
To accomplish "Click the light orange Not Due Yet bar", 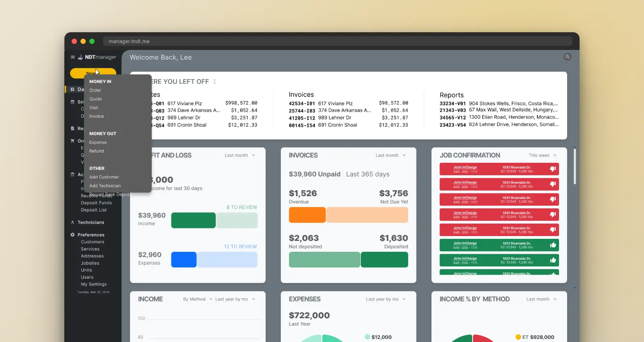I will (367, 215).
